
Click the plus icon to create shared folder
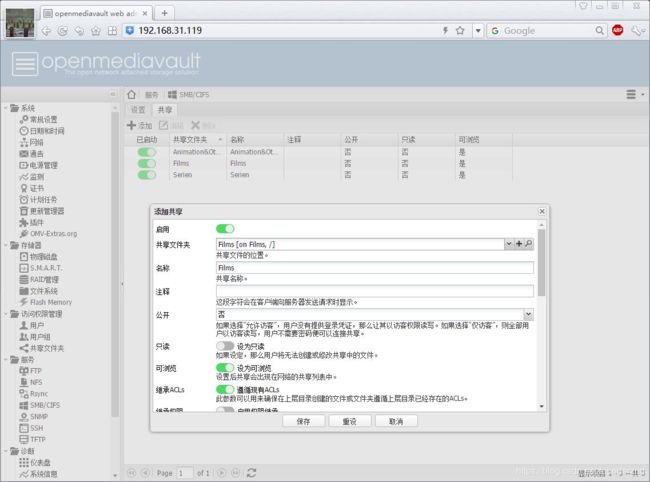519,244
